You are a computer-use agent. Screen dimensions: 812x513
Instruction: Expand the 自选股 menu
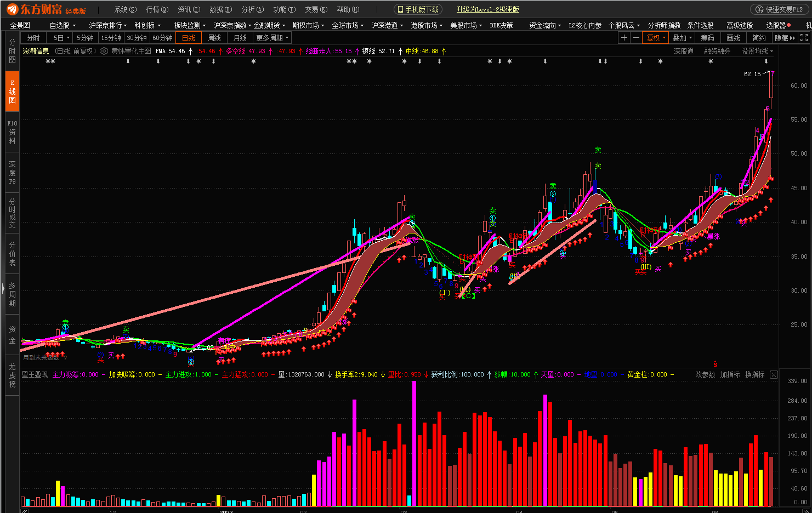pyautogui.click(x=63, y=25)
